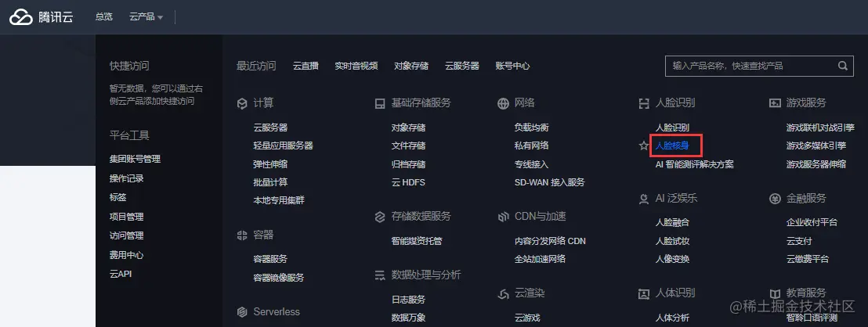Open 全站加速网络 product
The width and height of the screenshot is (868, 327).
pos(540,259)
